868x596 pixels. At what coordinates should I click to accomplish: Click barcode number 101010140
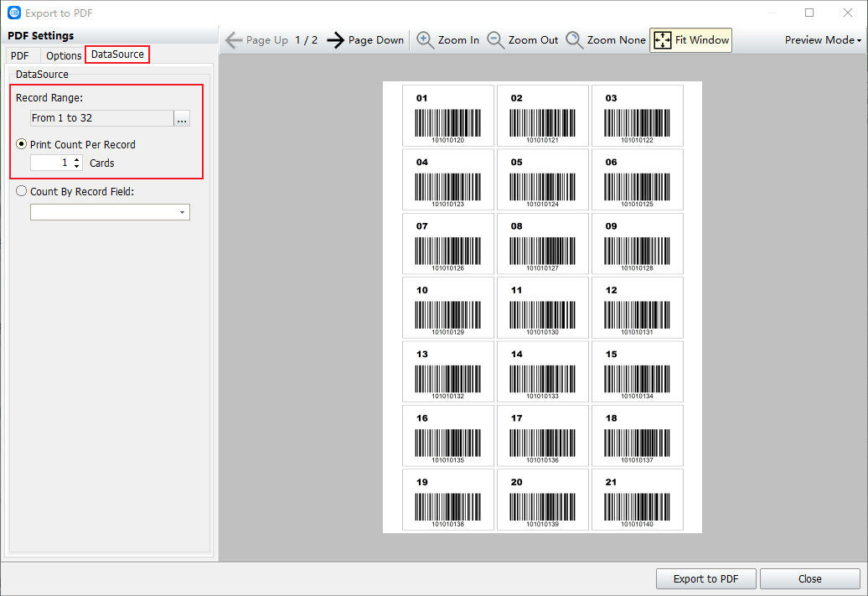(637, 524)
